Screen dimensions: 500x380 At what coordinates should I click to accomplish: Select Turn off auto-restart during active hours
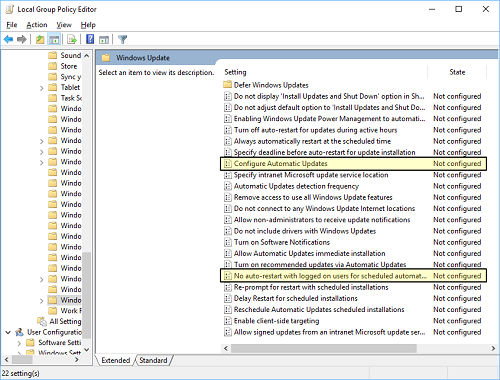pos(353,130)
